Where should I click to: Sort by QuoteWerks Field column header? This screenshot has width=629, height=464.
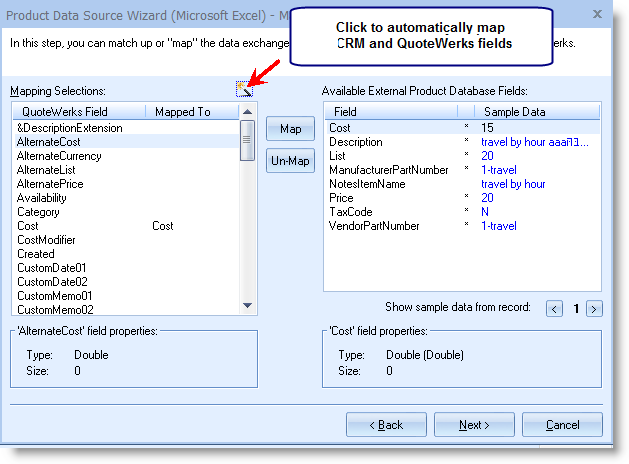(78, 112)
